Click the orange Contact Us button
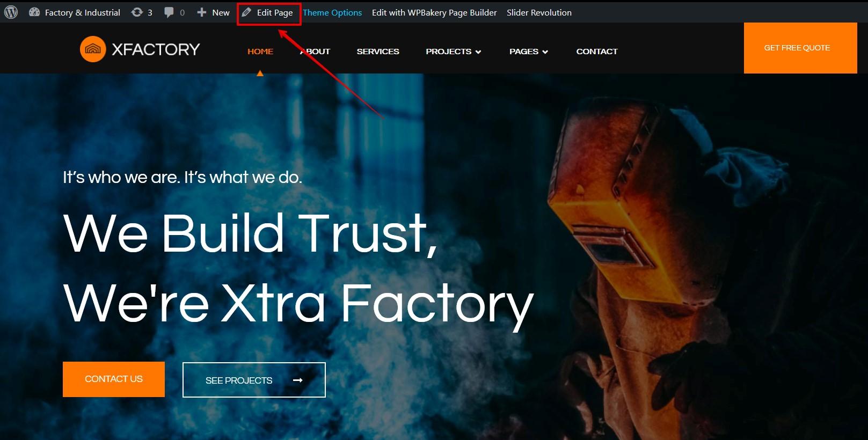This screenshot has width=868, height=440. click(x=114, y=379)
